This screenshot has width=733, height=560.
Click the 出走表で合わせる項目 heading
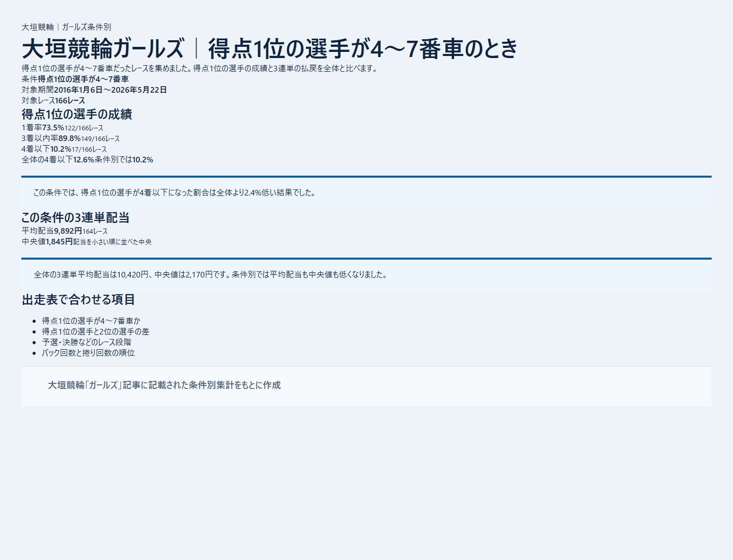[78, 299]
